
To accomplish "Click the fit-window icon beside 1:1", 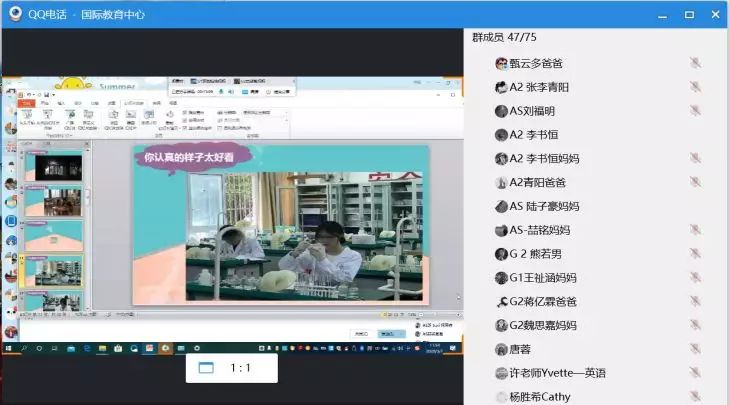I will (206, 368).
